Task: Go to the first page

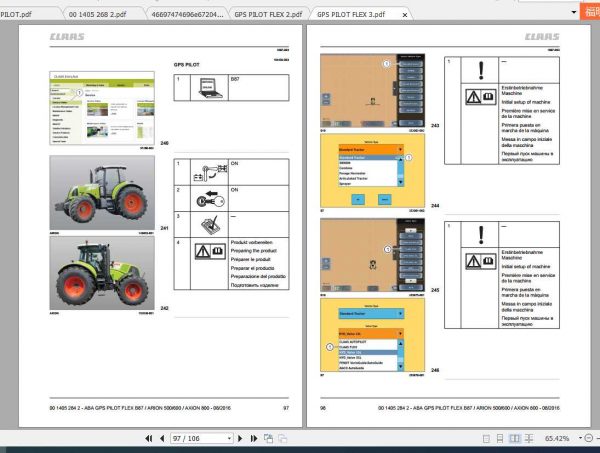Action: coord(149,438)
